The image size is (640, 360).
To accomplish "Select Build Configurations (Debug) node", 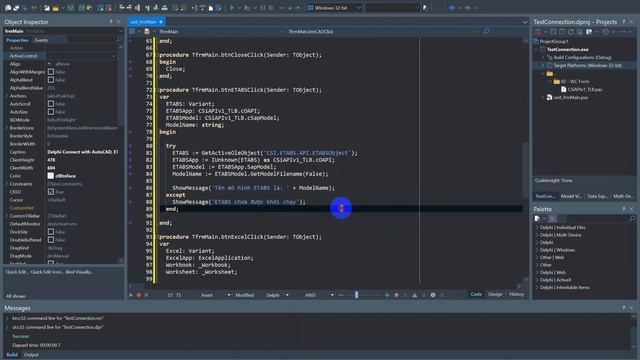I will pyautogui.click(x=582, y=58).
